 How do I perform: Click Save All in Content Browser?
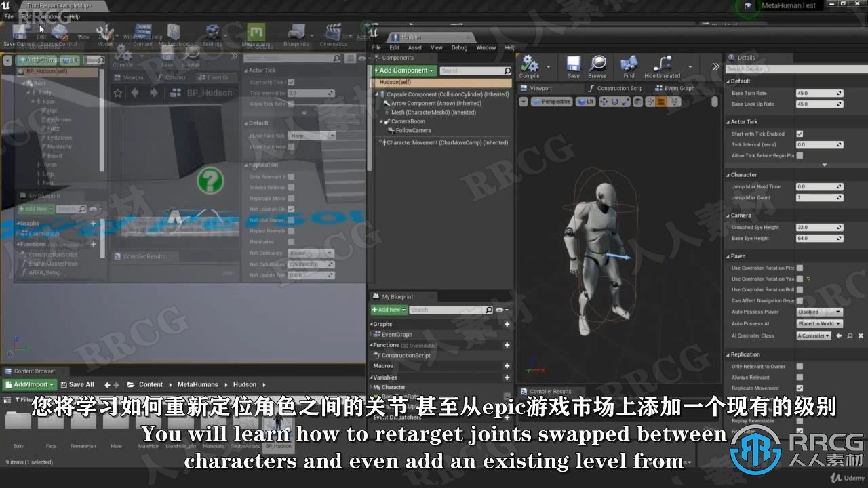pos(76,384)
